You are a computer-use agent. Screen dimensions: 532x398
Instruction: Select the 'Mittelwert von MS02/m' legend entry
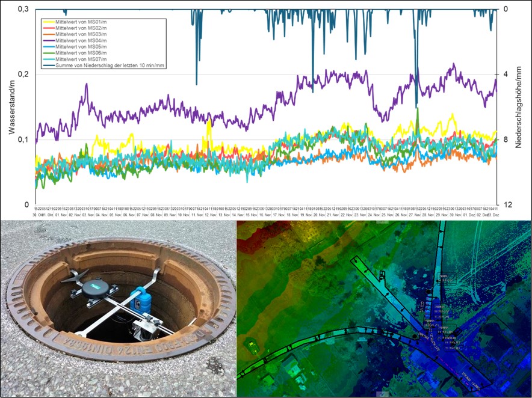click(x=81, y=28)
